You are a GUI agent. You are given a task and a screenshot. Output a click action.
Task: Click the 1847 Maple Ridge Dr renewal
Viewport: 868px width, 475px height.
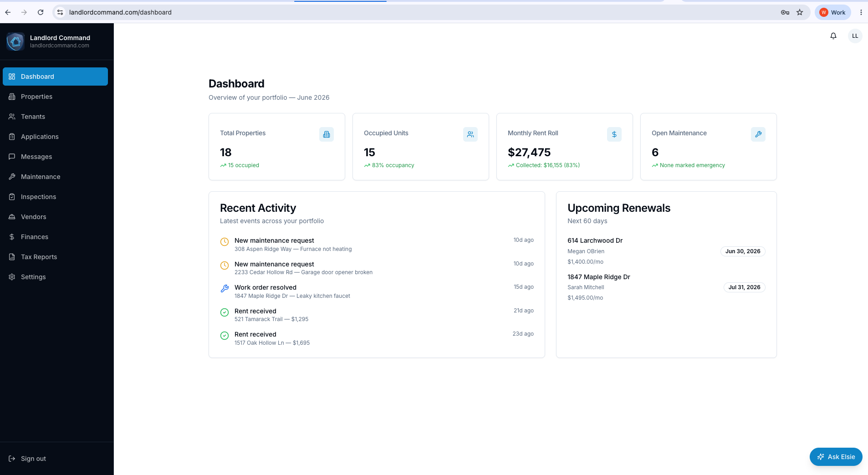tap(666, 287)
